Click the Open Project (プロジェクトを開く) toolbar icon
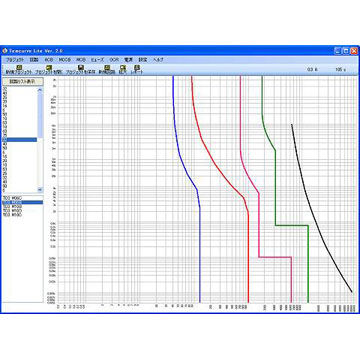 pos(49,67)
